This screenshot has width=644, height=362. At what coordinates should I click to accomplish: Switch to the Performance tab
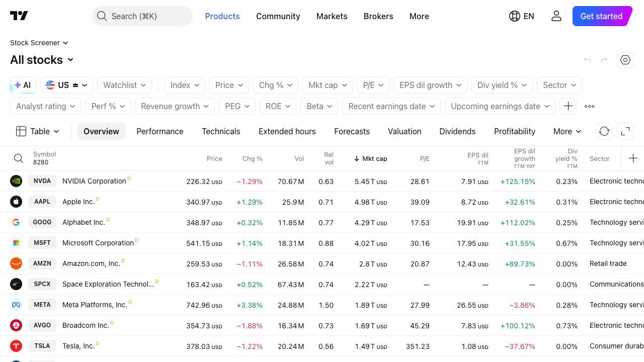[x=160, y=131]
